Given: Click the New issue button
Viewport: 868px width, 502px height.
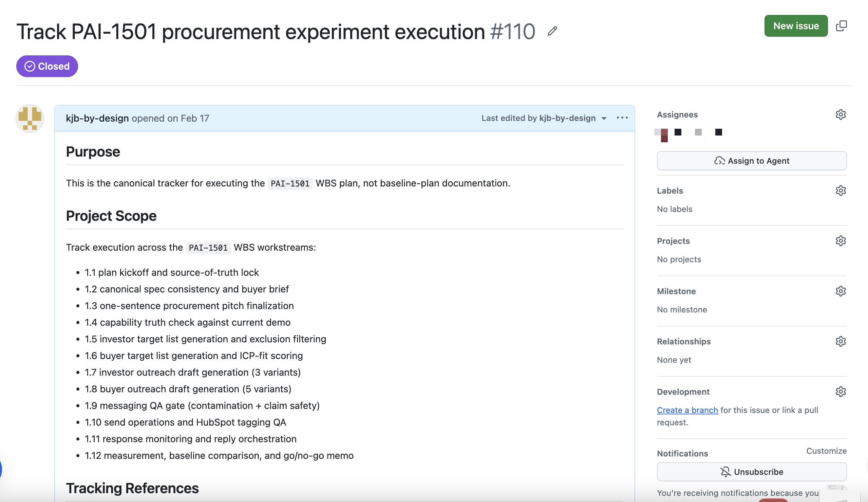Looking at the screenshot, I should tap(796, 26).
